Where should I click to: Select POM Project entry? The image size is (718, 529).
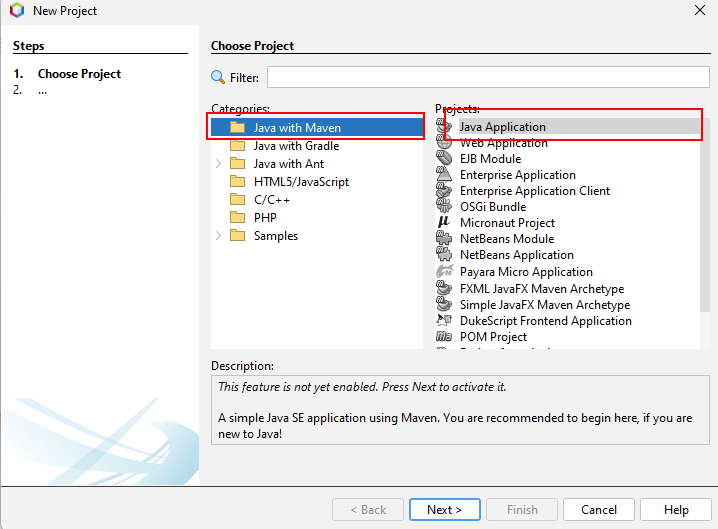point(493,337)
